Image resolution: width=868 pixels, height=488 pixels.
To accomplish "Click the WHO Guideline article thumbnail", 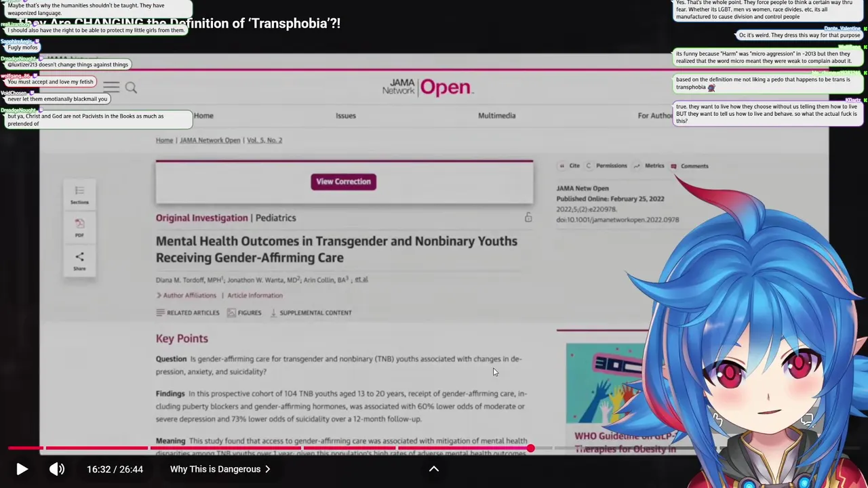I will pyautogui.click(x=606, y=383).
